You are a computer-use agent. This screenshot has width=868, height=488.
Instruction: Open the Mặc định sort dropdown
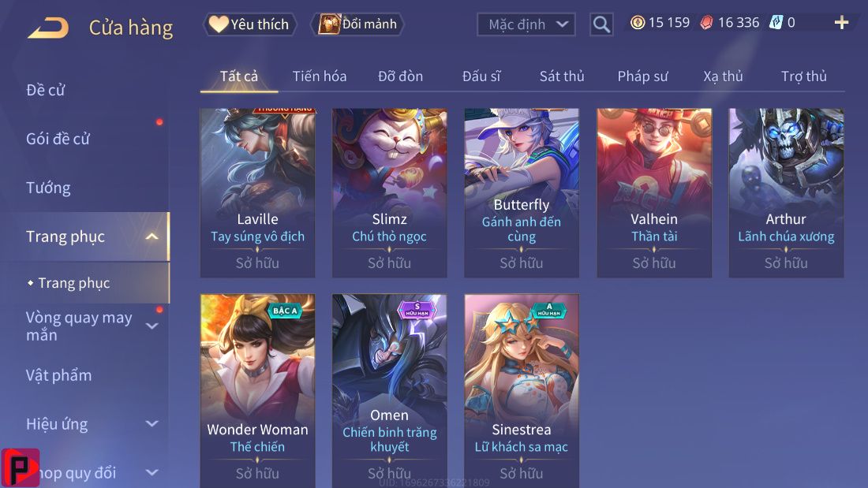click(526, 24)
